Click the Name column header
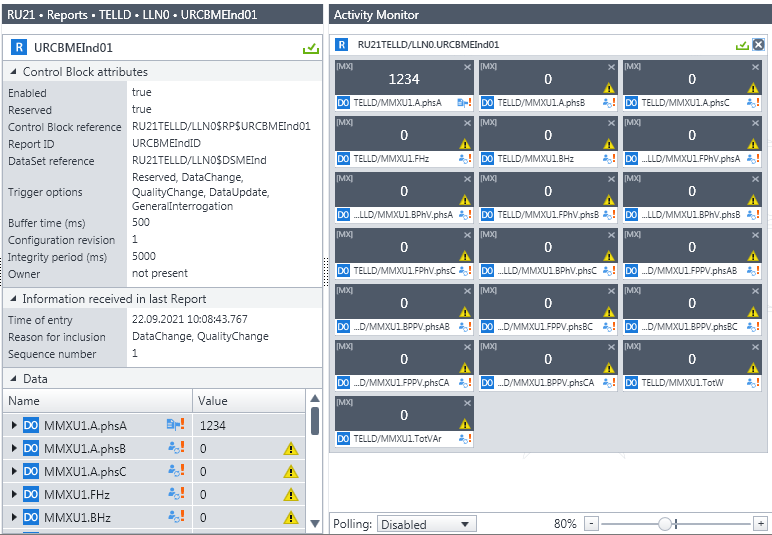Screen dimensions: 772x535 pyautogui.click(x=97, y=401)
